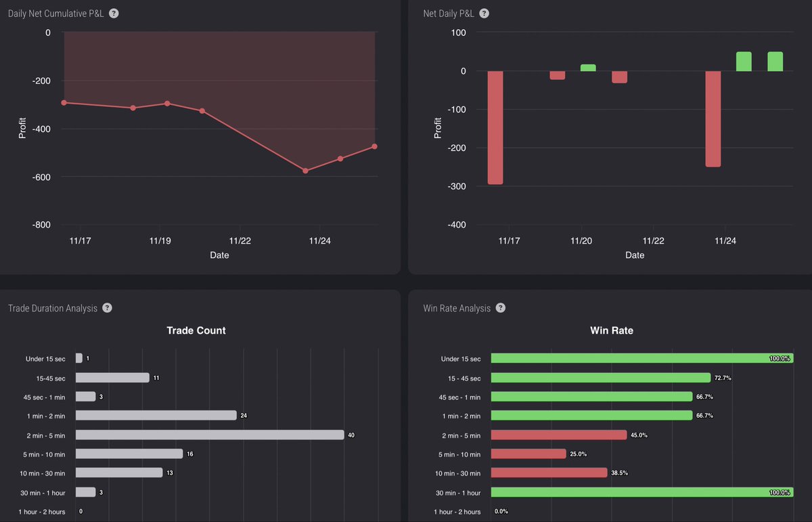Click the trade count value 24

click(x=244, y=415)
